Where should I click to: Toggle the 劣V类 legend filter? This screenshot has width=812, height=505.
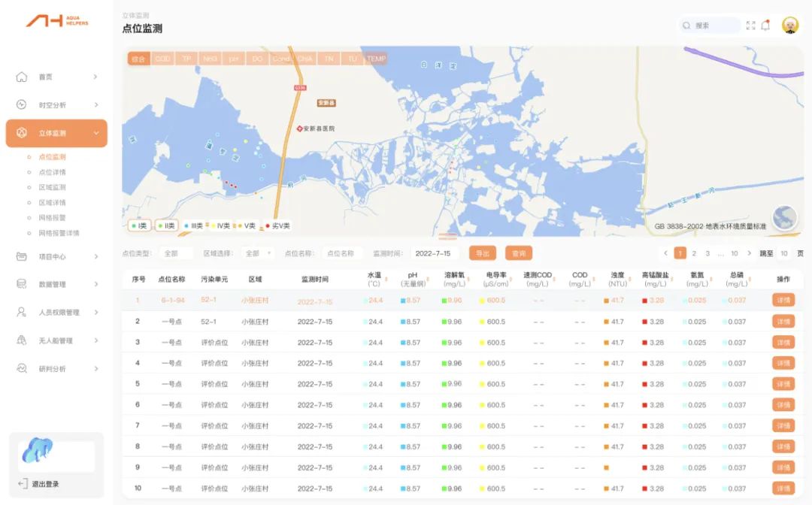click(x=277, y=225)
